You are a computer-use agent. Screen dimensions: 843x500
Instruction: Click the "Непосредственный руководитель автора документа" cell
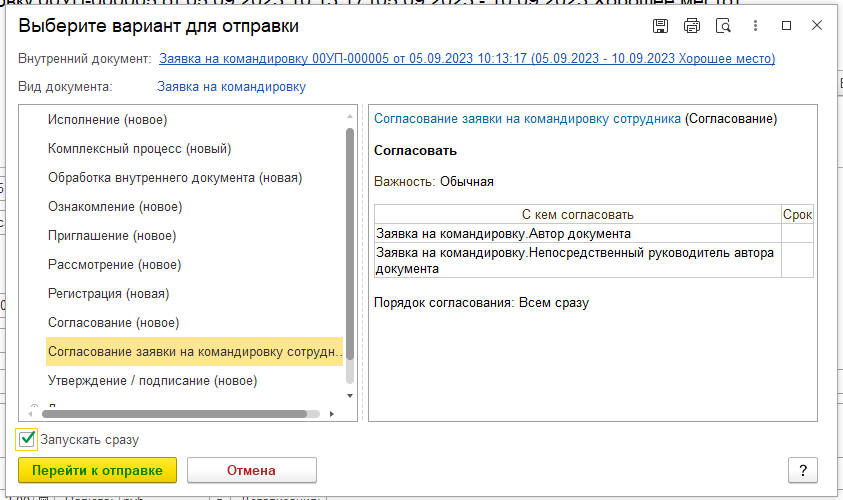point(578,260)
